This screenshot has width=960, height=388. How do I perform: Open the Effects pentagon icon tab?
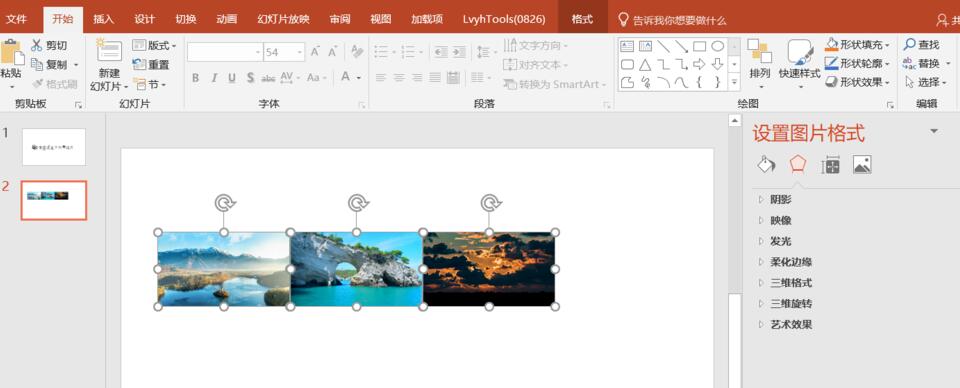pyautogui.click(x=798, y=164)
